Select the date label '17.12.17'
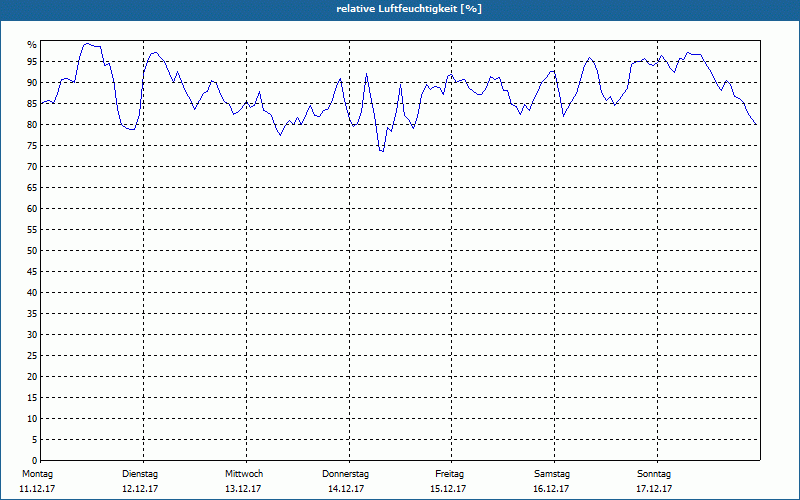The image size is (800, 500). point(654,489)
